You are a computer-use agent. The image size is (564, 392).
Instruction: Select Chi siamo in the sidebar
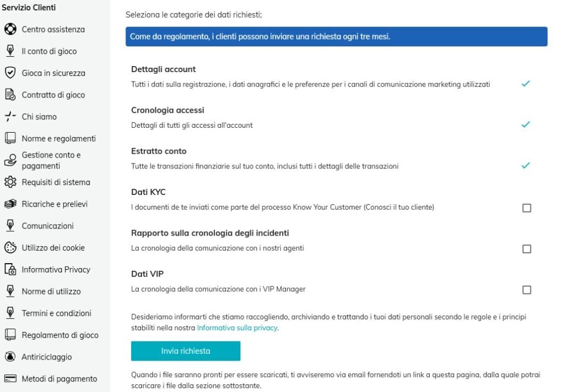pos(39,117)
